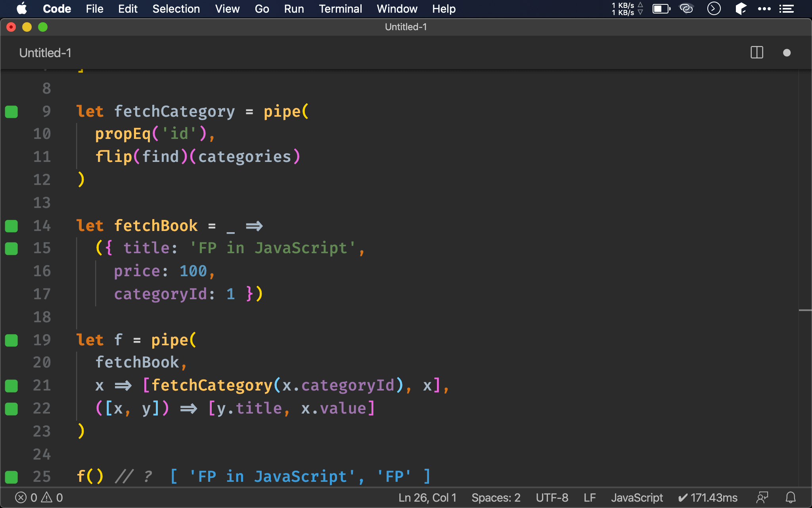Open the Apple menu

click(22, 8)
